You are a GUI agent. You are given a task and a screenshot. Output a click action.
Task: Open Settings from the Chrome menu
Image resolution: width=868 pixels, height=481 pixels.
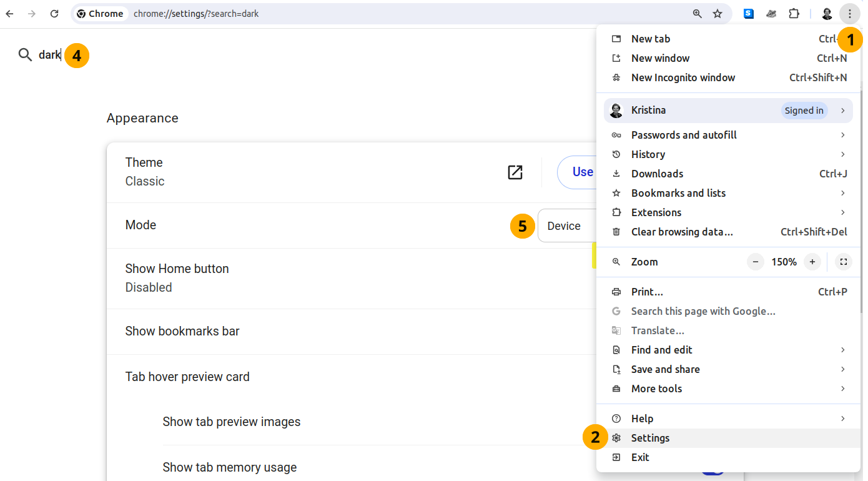[x=650, y=438]
